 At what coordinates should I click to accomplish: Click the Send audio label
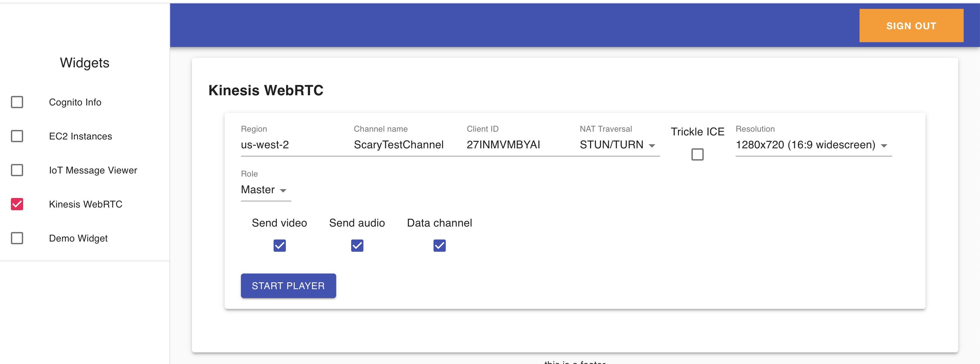click(x=357, y=223)
